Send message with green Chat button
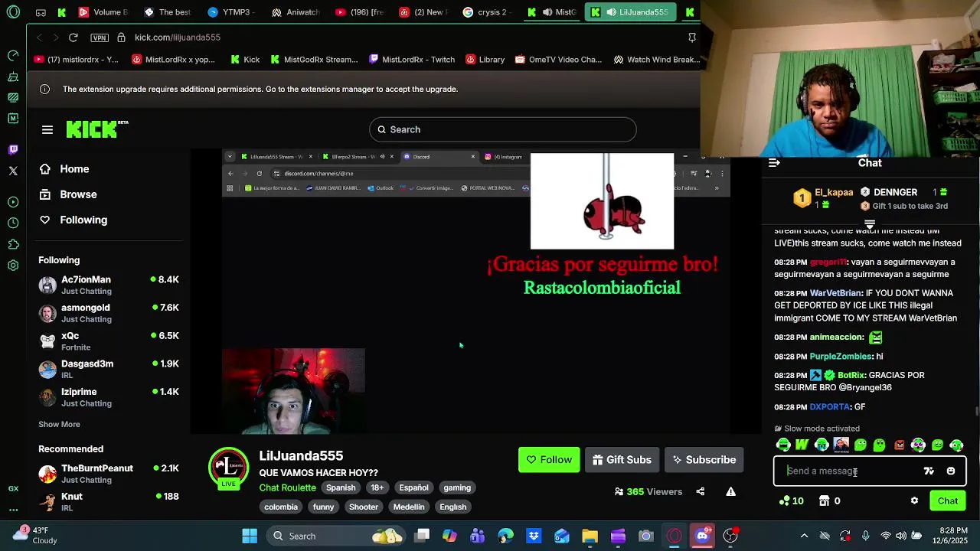This screenshot has height=551, width=980. point(948,501)
